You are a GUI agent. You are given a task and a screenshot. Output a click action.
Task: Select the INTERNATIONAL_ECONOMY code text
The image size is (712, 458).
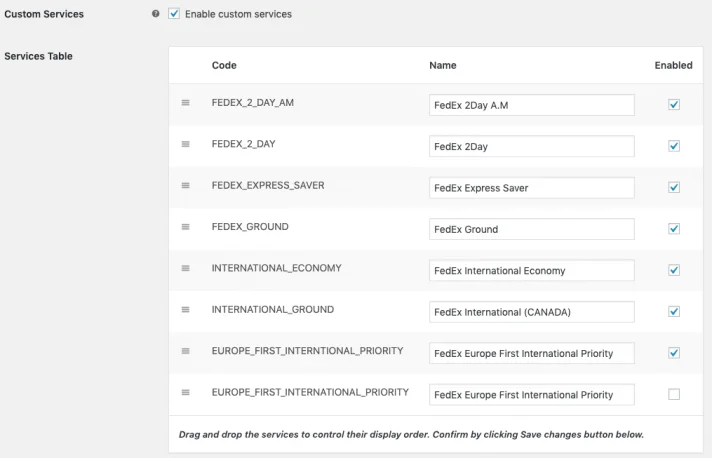[277, 268]
